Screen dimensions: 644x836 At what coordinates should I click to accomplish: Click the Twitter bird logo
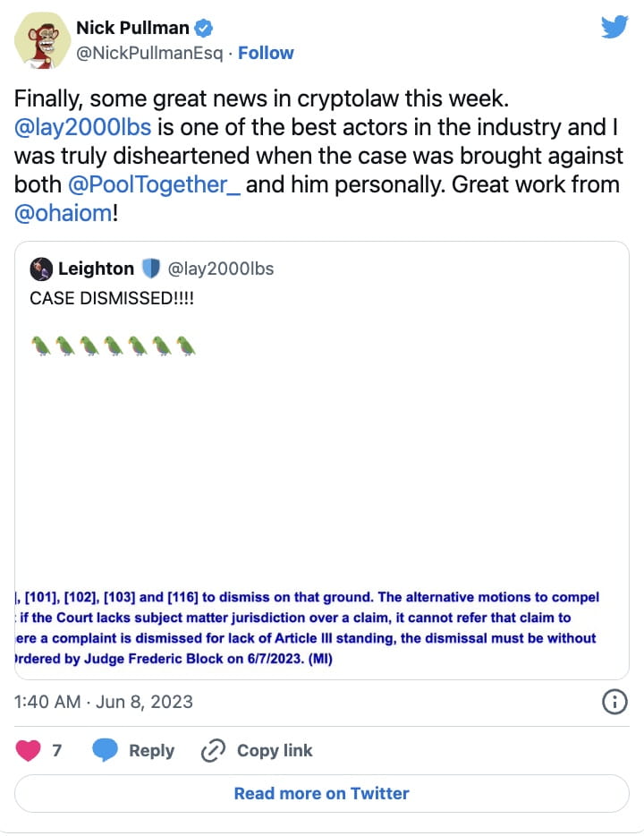pyautogui.click(x=614, y=28)
